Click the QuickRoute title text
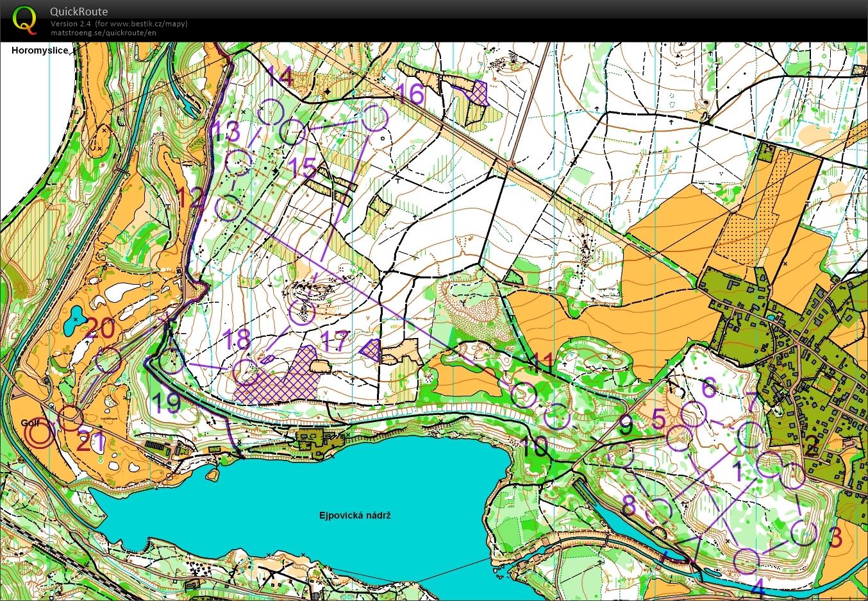This screenshot has width=868, height=601. 79,12
